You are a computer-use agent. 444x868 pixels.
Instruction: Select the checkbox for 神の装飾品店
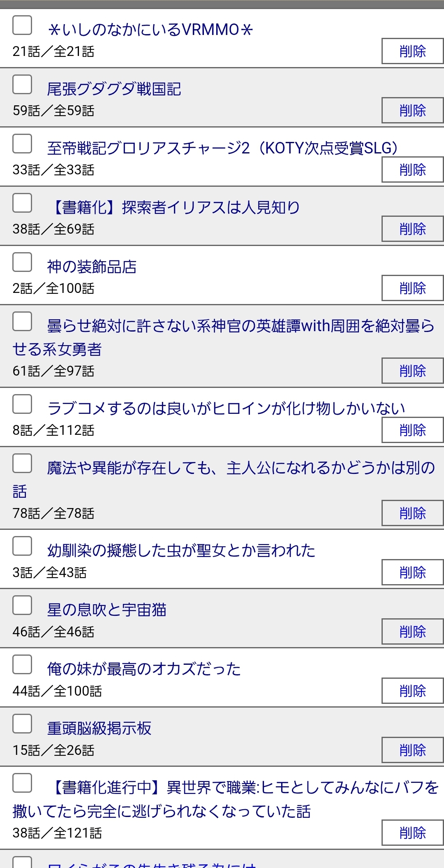coord(22,262)
